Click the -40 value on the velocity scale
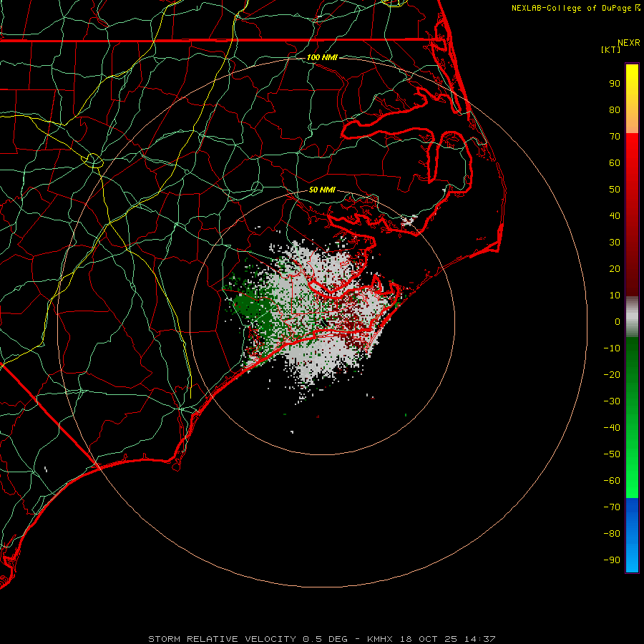644x644 pixels. (x=612, y=428)
